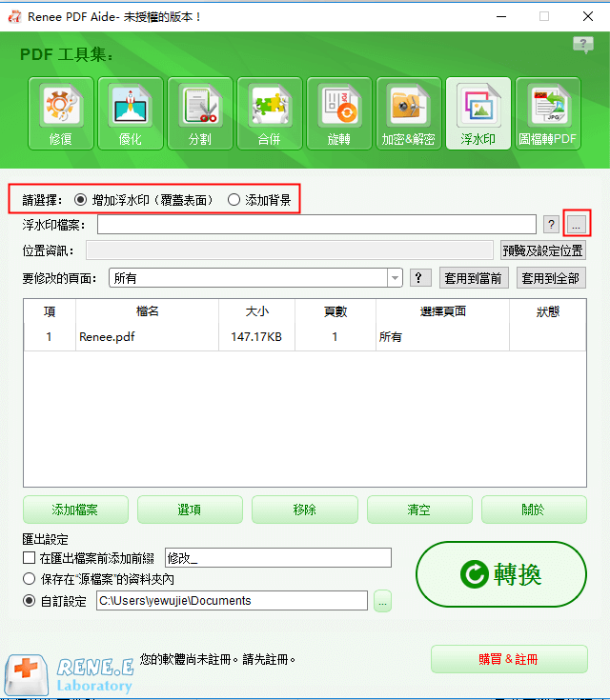610x700 pixels.
Task: Click 套用到全部 button
Action: click(551, 278)
